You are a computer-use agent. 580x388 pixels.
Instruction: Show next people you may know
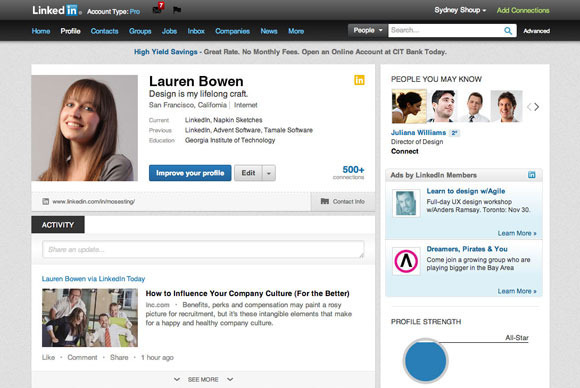tap(537, 107)
